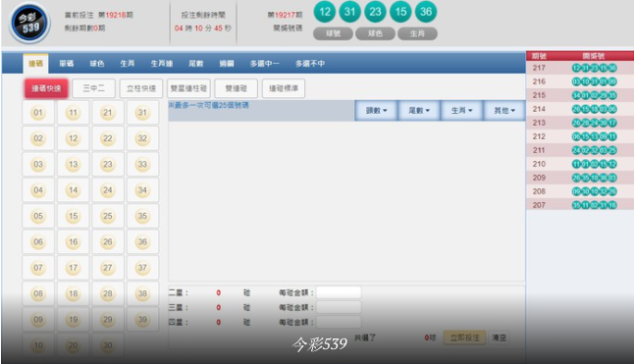Screen dimensions: 634x364
Task: Select the 連碰標準 bet type
Action: click(284, 88)
